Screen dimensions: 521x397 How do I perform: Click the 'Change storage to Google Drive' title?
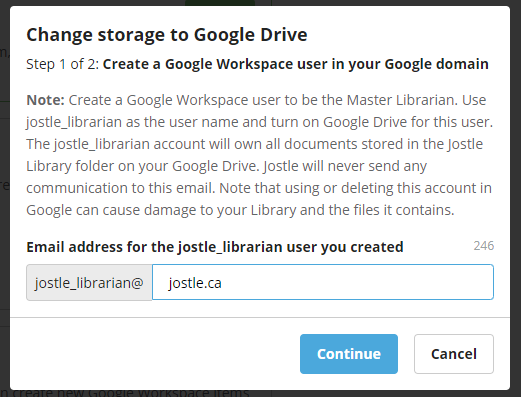pos(167,35)
